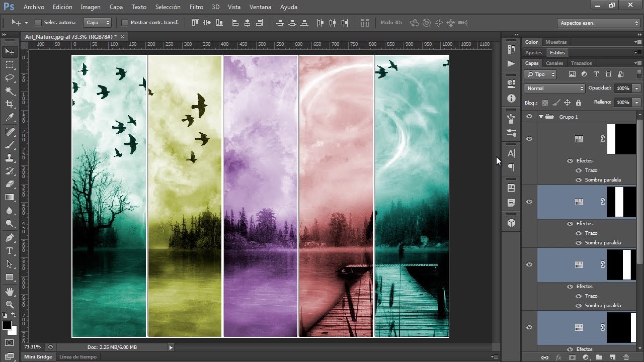Open the Capa auto-select dropdown

click(x=98, y=23)
